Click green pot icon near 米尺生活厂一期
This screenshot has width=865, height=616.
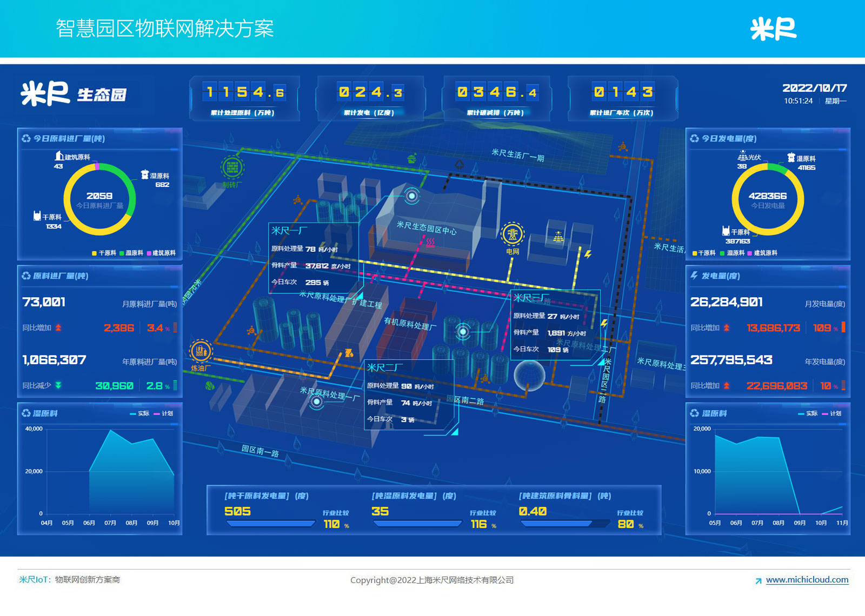[412, 159]
